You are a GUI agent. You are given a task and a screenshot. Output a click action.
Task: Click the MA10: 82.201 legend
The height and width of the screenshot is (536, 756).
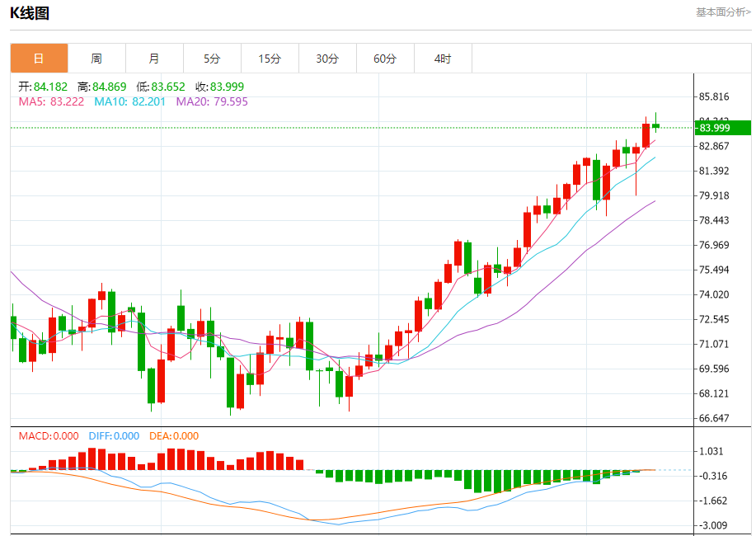129,101
